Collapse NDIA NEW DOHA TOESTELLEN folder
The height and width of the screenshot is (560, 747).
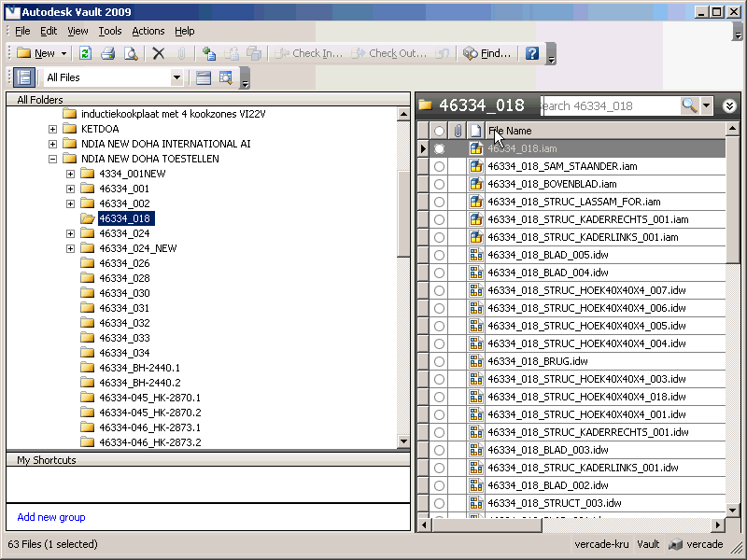pyautogui.click(x=52, y=159)
